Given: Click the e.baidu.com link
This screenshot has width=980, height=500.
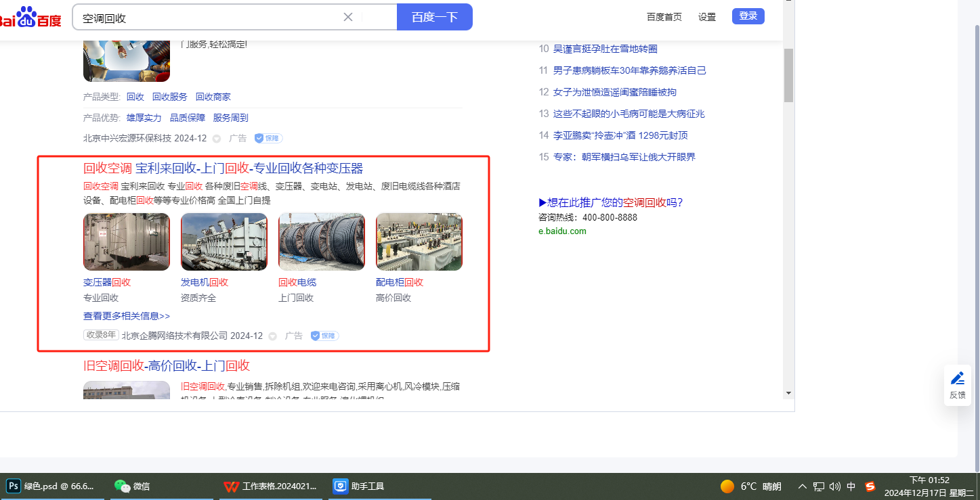Looking at the screenshot, I should 562,231.
